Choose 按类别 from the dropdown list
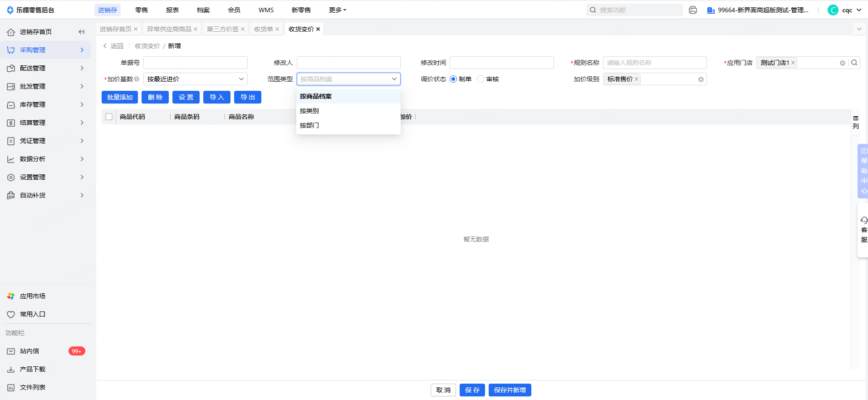The width and height of the screenshot is (868, 400). click(x=348, y=111)
